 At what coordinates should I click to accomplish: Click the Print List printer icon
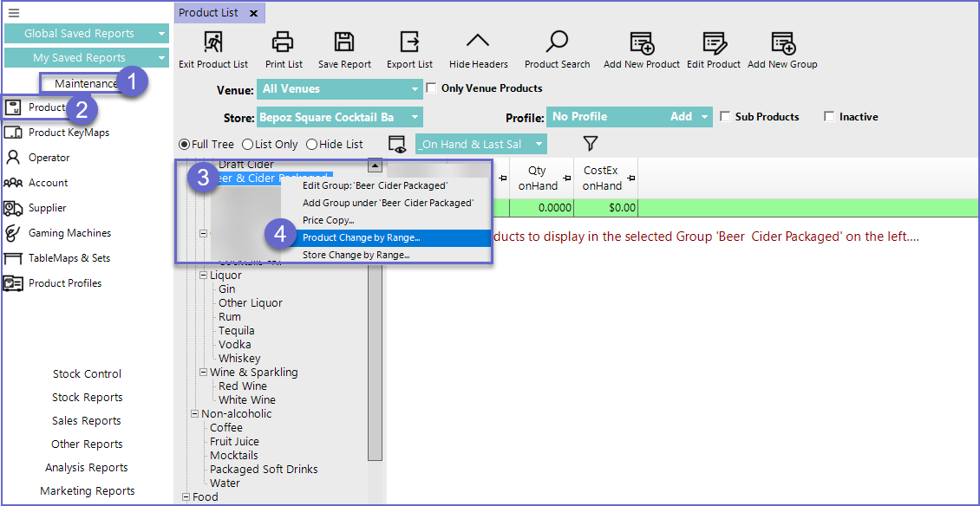tap(283, 42)
